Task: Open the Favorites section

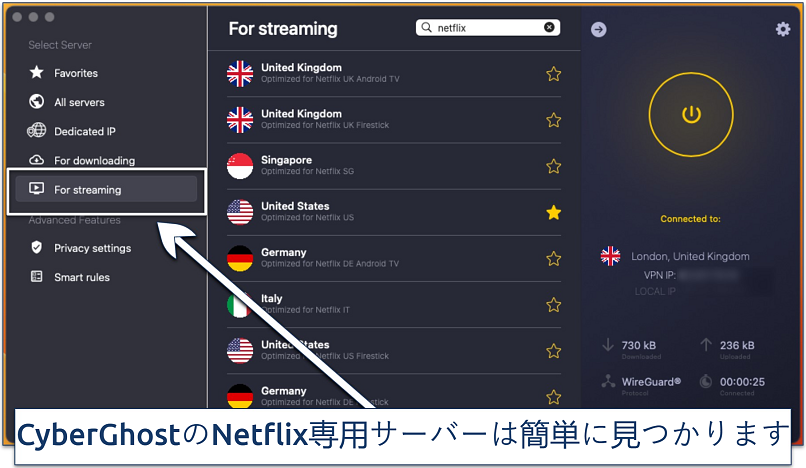Action: (x=76, y=73)
